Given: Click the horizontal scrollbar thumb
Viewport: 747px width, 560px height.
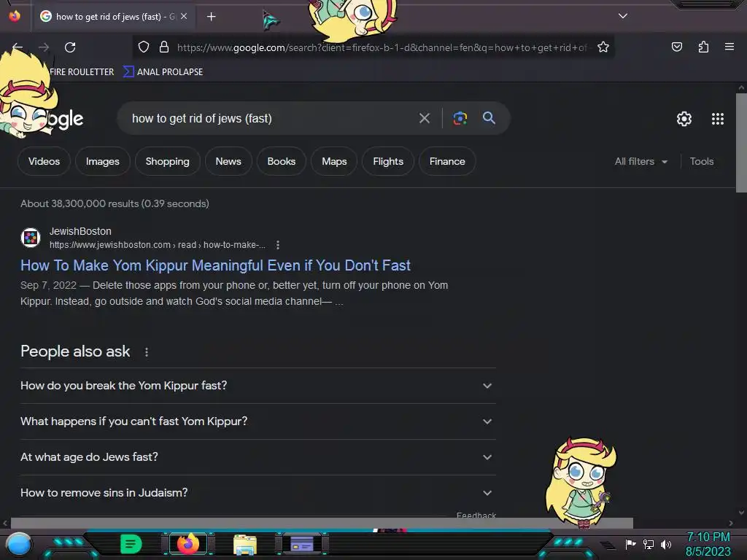Looking at the screenshot, I should 322,523.
